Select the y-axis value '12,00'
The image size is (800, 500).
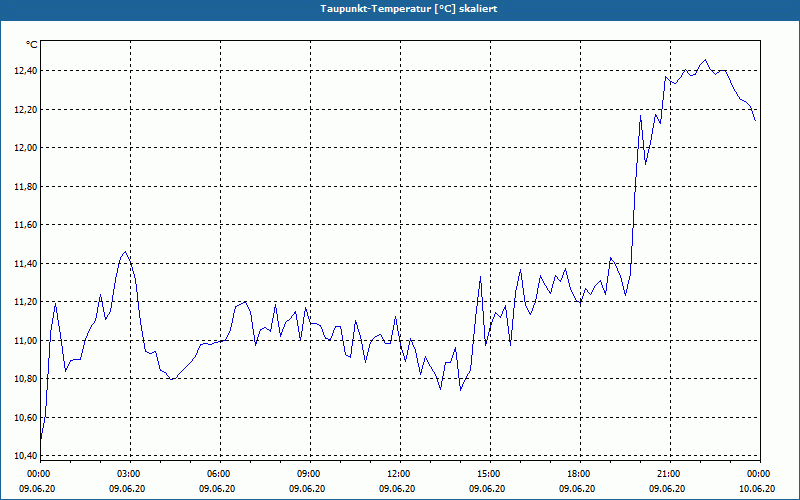point(26,148)
